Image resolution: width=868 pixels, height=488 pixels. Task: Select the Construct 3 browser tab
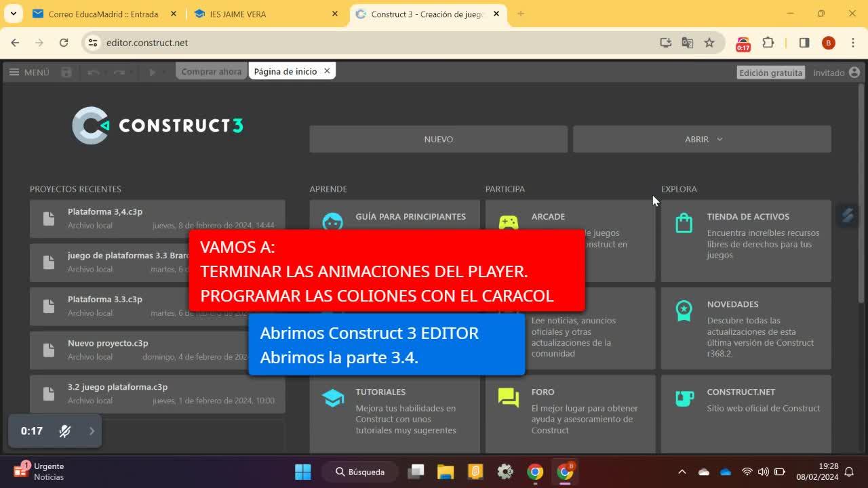click(429, 14)
